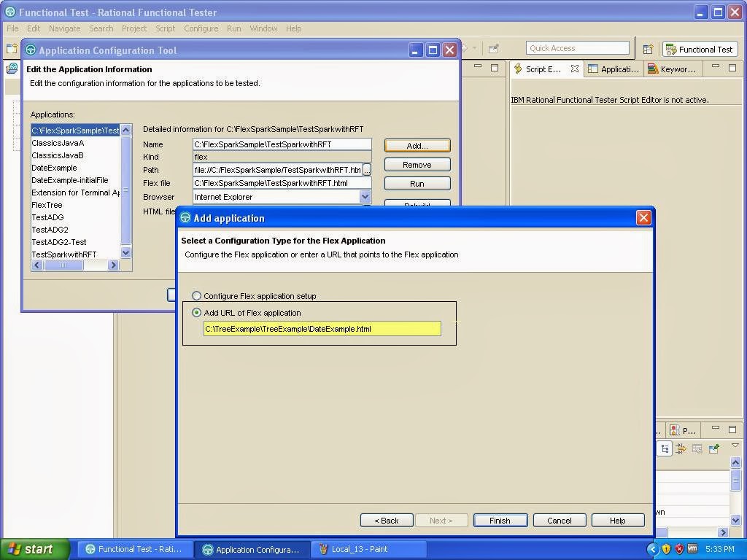Click the edit pencil icon in bottom view
This screenshot has width=747, height=560.
[x=713, y=448]
